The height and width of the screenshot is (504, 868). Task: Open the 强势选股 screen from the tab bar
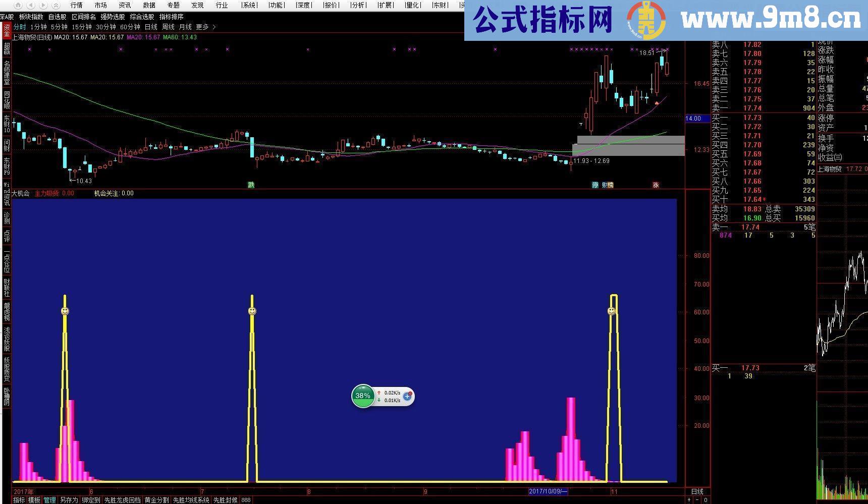pyautogui.click(x=113, y=16)
